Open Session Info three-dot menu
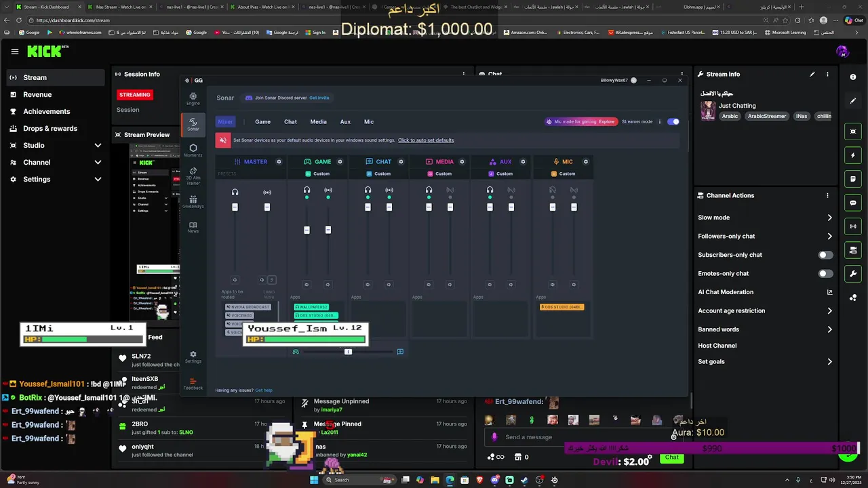This screenshot has width=868, height=488. point(464,74)
